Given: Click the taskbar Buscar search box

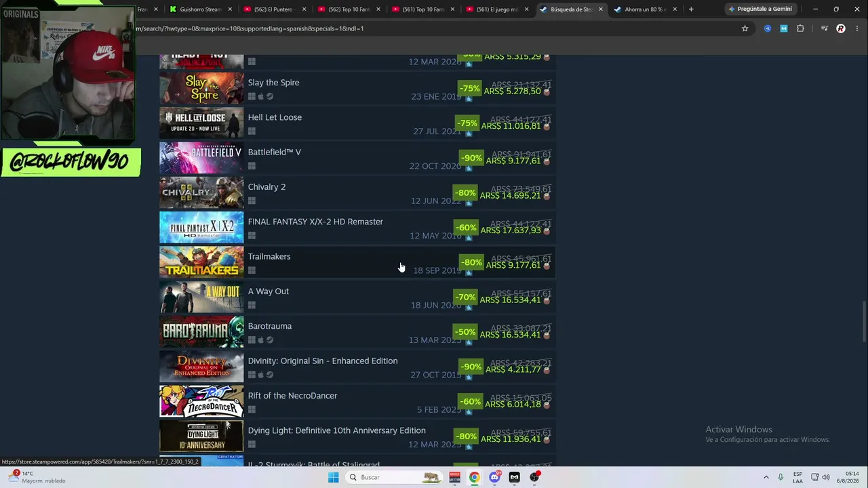Looking at the screenshot, I should 395,477.
